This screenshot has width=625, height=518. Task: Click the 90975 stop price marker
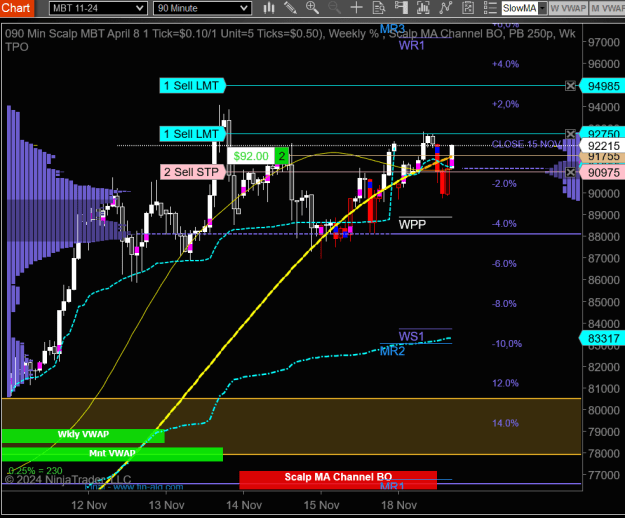pyautogui.click(x=602, y=173)
